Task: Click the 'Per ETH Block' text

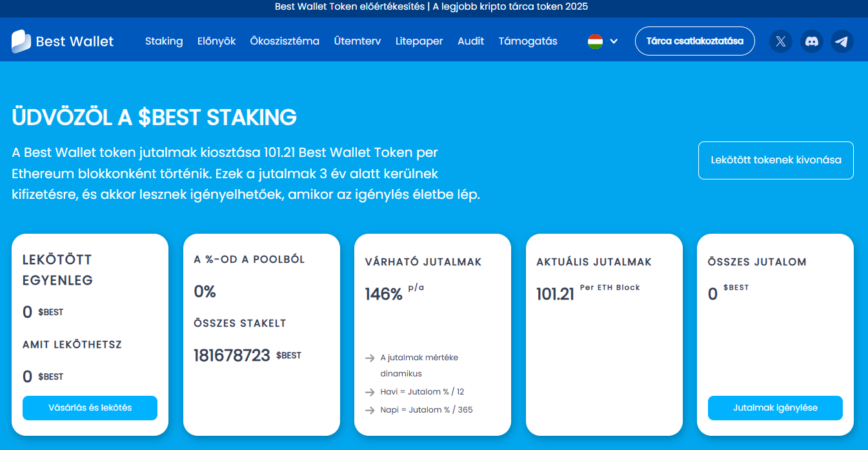Action: click(x=610, y=287)
